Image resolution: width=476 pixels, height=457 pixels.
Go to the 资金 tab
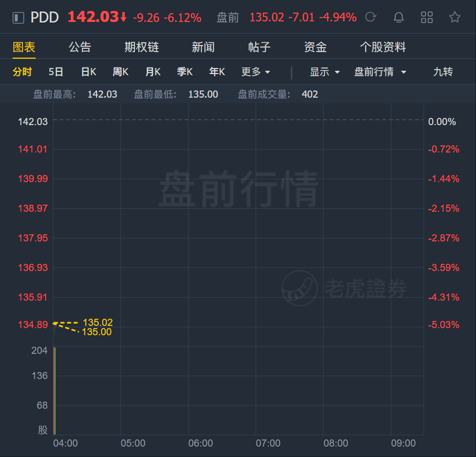click(x=315, y=47)
